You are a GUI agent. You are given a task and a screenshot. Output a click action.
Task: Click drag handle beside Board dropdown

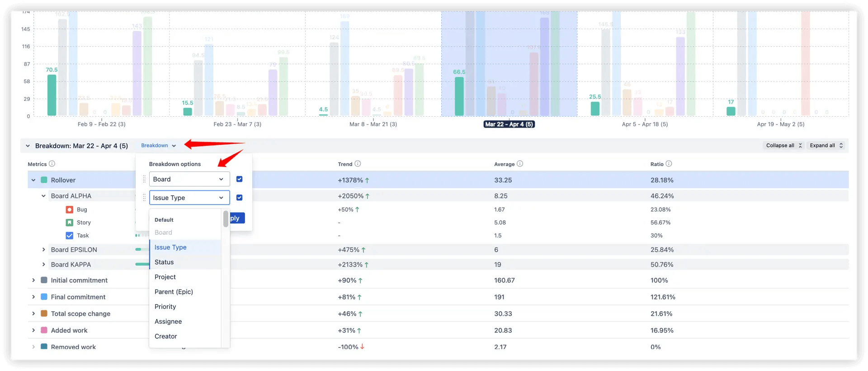[x=144, y=179]
